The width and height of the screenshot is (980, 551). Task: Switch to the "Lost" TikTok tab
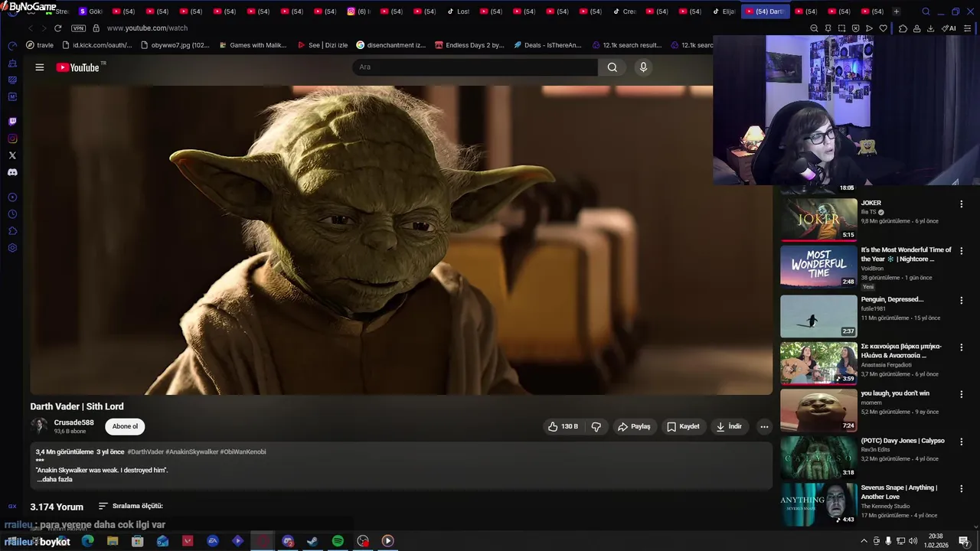point(459,11)
